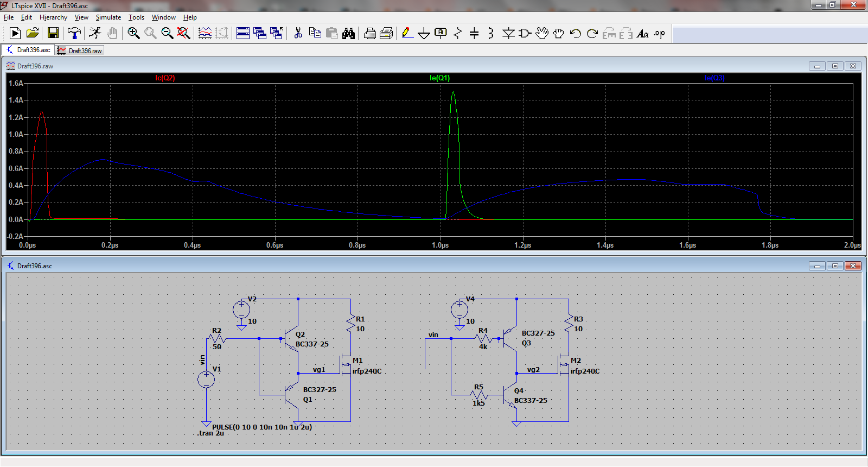Open the Control Panel hammer icon
Viewport: 868px width, 467px height.
click(74, 34)
